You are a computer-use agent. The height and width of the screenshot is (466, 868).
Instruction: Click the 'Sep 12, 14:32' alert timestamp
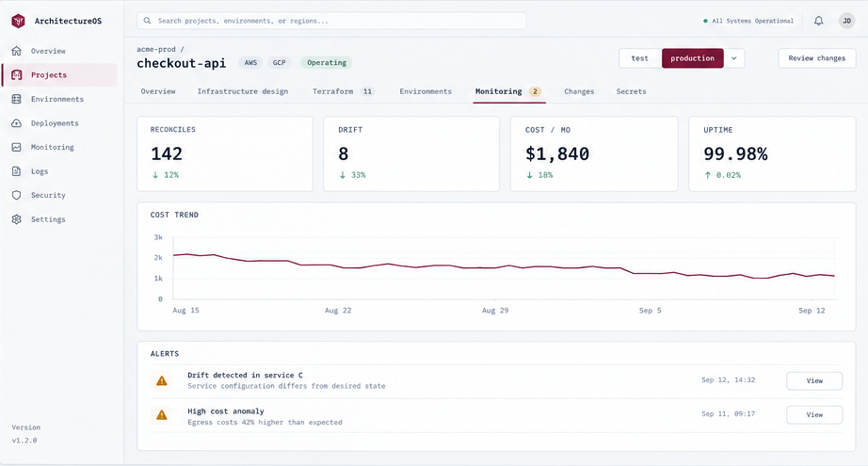(x=728, y=380)
